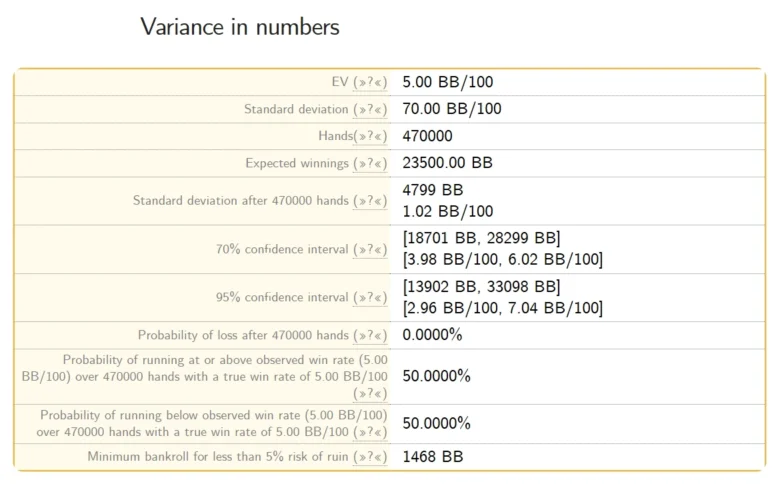780x484 pixels.
Task: Select the 70.00 BB/100 standard deviation value
Action: pos(452,109)
